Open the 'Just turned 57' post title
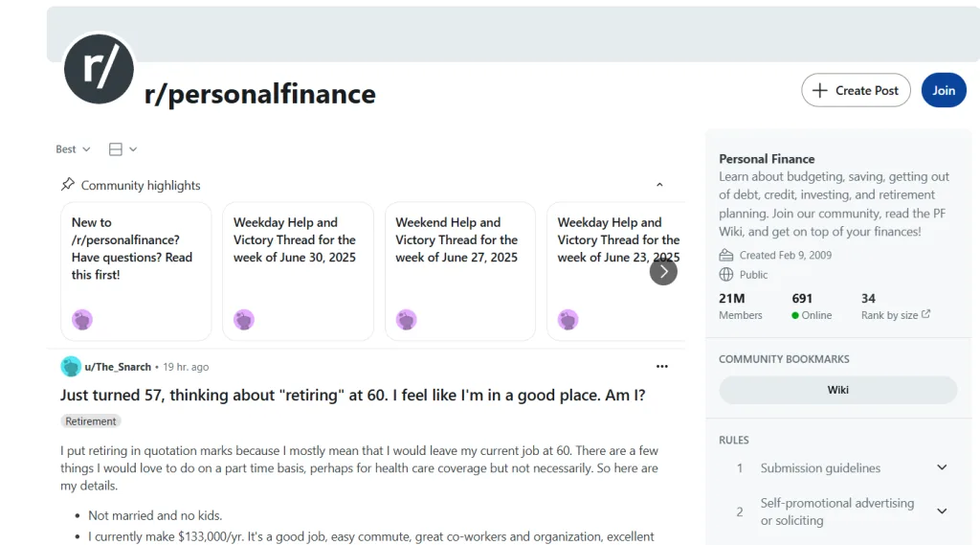This screenshot has height=545, width=980. click(x=352, y=395)
